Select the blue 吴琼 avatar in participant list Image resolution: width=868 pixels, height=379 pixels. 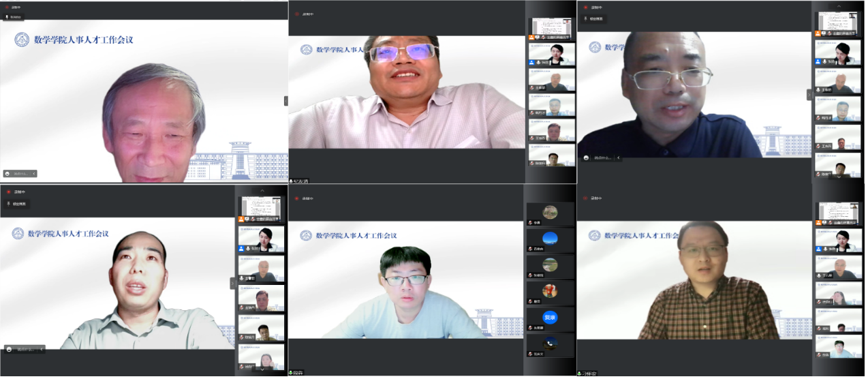click(x=550, y=317)
